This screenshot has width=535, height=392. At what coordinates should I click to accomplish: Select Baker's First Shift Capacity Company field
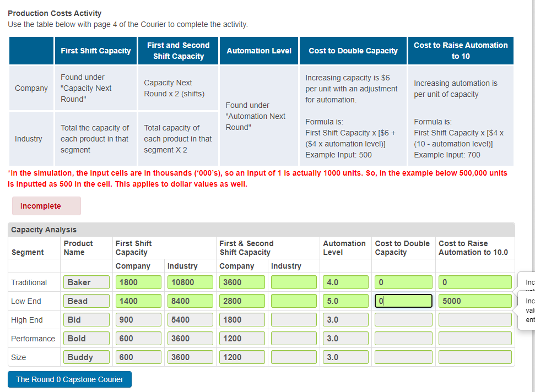(x=138, y=282)
